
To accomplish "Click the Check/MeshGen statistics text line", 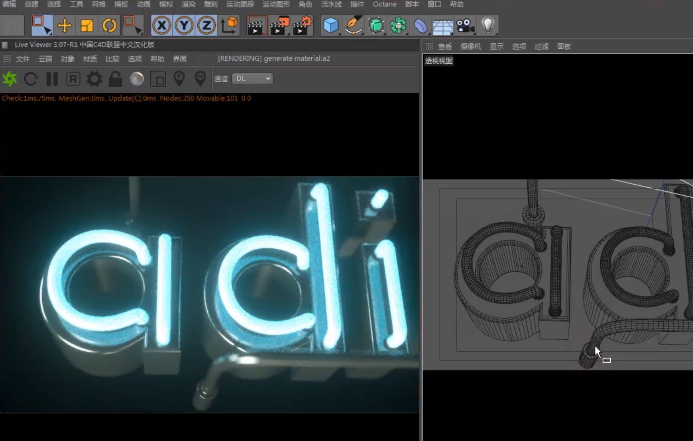I will [126, 98].
